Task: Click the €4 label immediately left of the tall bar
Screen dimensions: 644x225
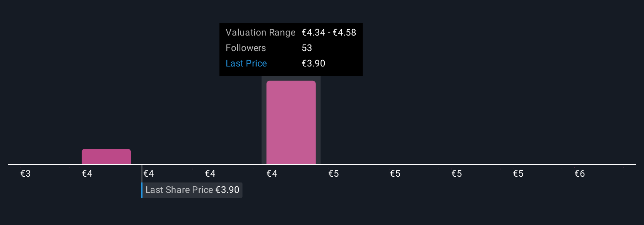Action: [x=210, y=174]
